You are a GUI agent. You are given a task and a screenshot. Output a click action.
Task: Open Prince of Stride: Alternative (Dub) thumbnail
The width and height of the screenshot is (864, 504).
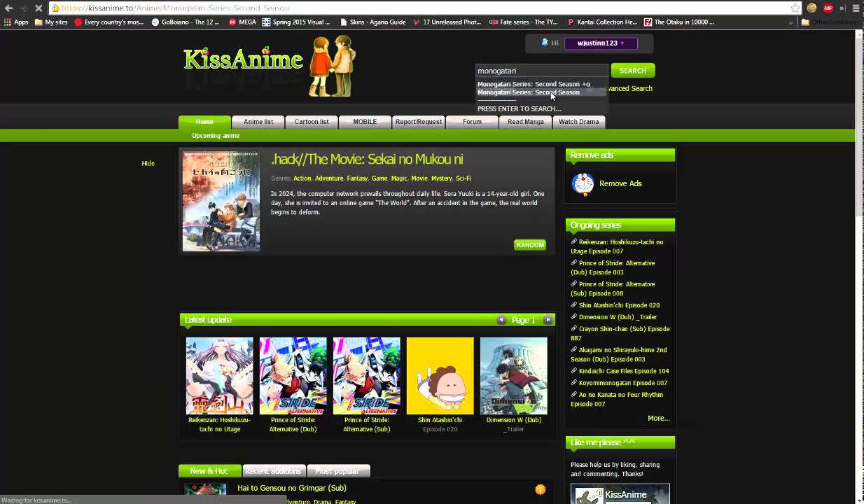293,376
